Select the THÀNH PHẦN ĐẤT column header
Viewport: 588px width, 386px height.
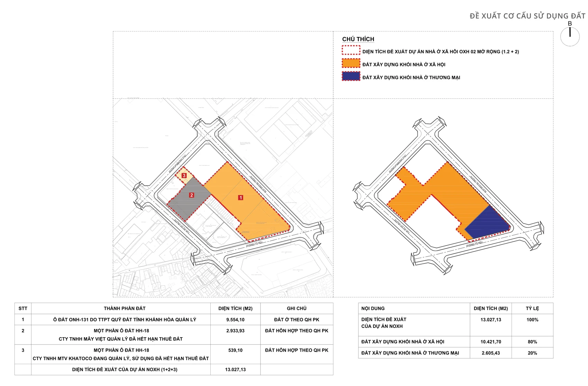[125, 308]
